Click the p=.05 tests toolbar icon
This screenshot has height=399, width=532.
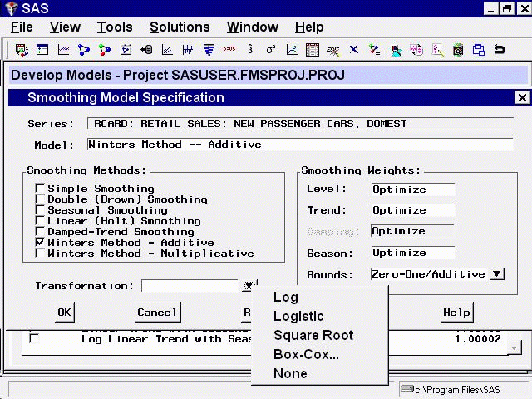229,49
